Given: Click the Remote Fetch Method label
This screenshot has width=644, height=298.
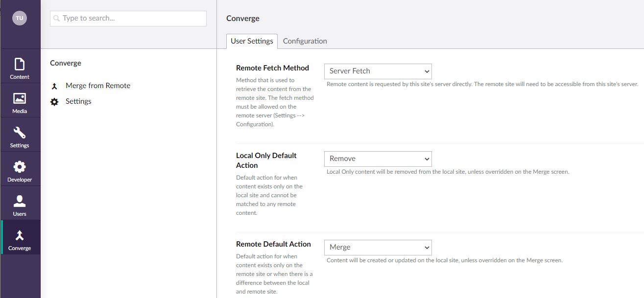Looking at the screenshot, I should (x=272, y=68).
